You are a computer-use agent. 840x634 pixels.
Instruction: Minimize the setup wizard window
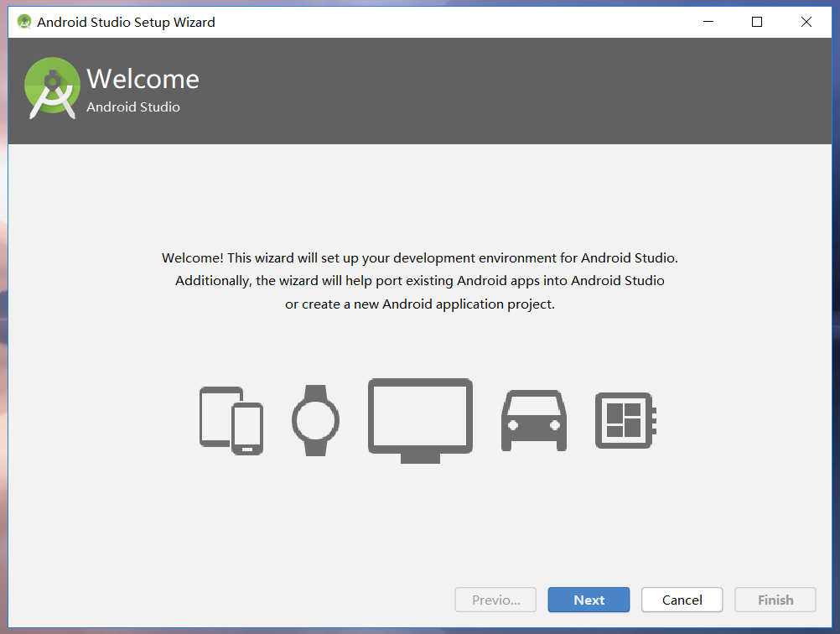click(708, 22)
